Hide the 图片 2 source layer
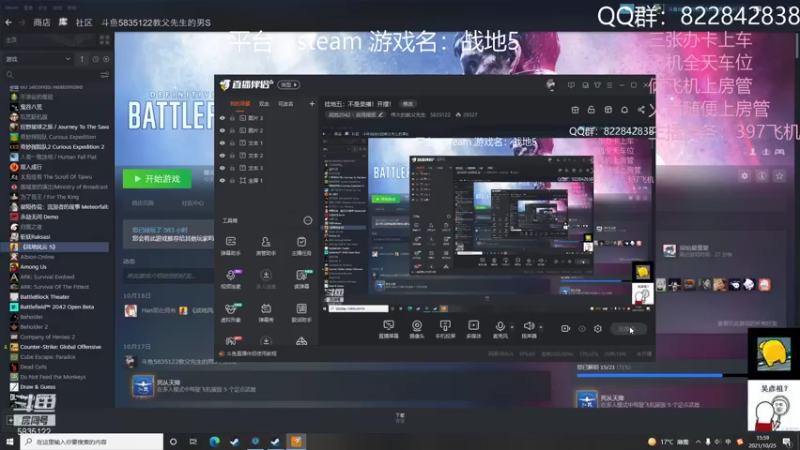 click(222, 131)
